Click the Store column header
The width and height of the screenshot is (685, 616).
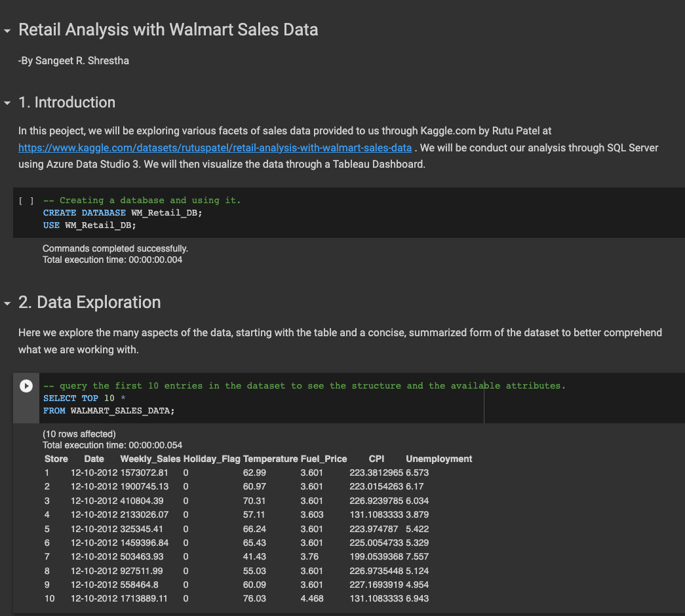56,459
